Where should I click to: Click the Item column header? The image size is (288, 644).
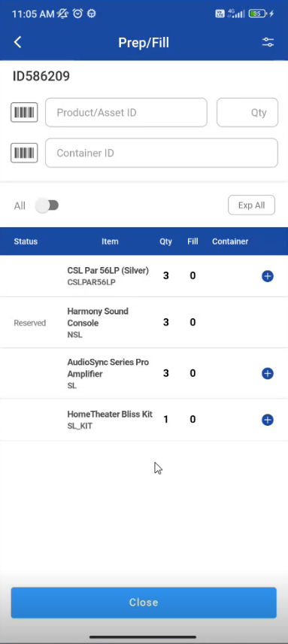110,241
